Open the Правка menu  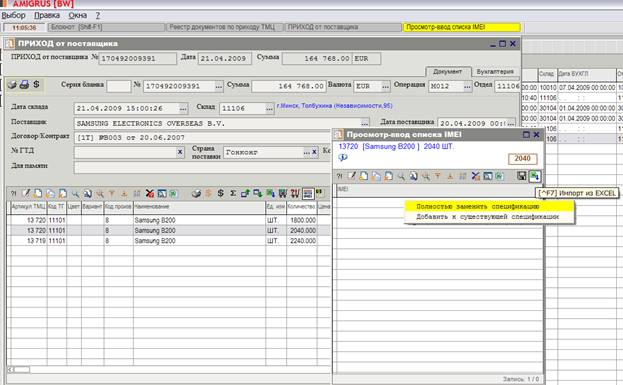pos(47,15)
